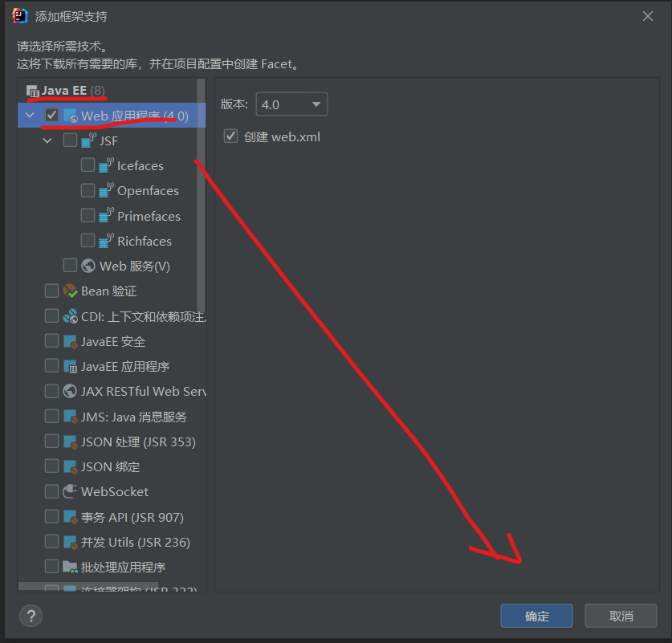
Task: Collapse the Web 应用程序 tree node
Action: point(30,116)
